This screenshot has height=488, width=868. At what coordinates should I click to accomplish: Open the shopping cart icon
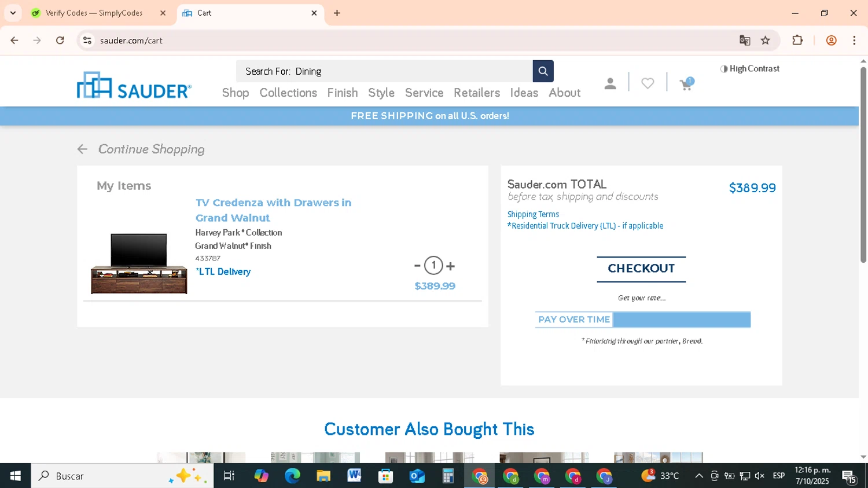coord(686,84)
